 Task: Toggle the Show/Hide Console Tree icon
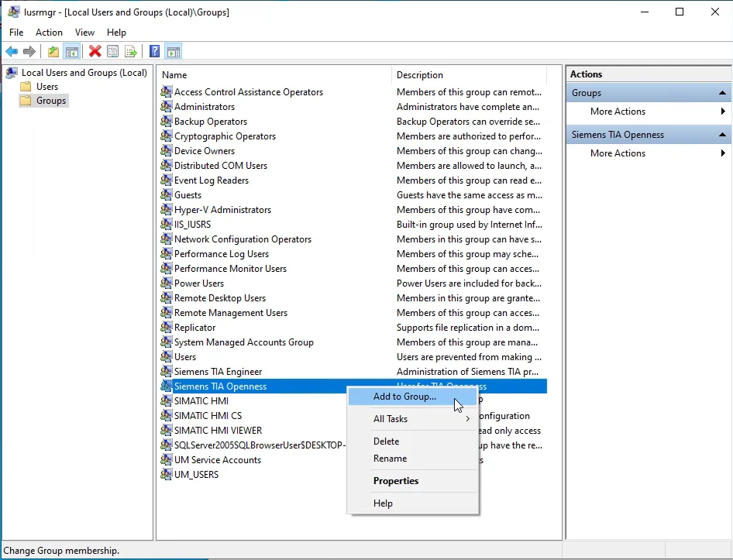72,51
